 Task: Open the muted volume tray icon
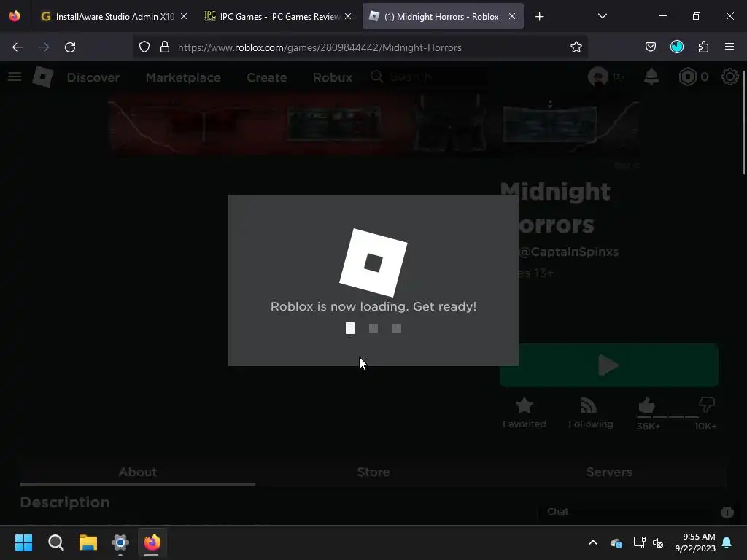click(x=659, y=542)
